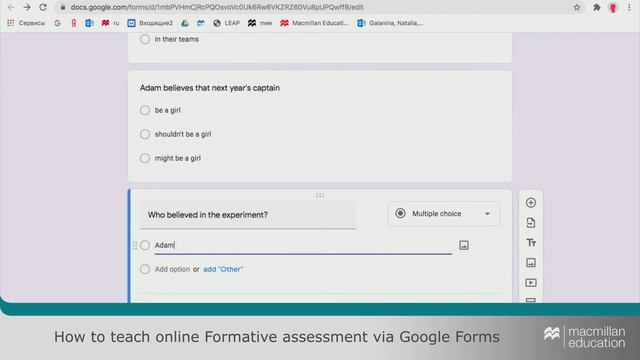Viewport: 640px width, 360px height.
Task: Open the 'ru' Macmillan bookmark
Action: [x=110, y=23]
